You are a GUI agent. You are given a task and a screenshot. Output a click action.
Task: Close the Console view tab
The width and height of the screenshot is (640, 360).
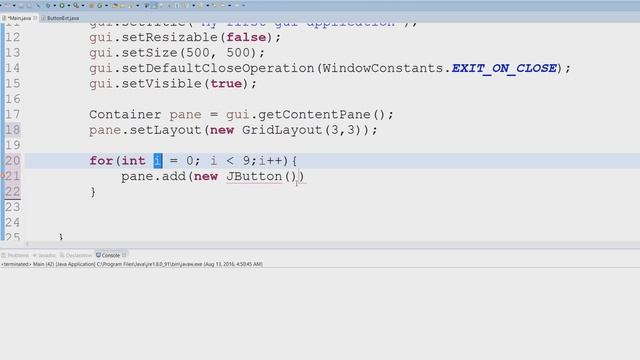click(124, 255)
